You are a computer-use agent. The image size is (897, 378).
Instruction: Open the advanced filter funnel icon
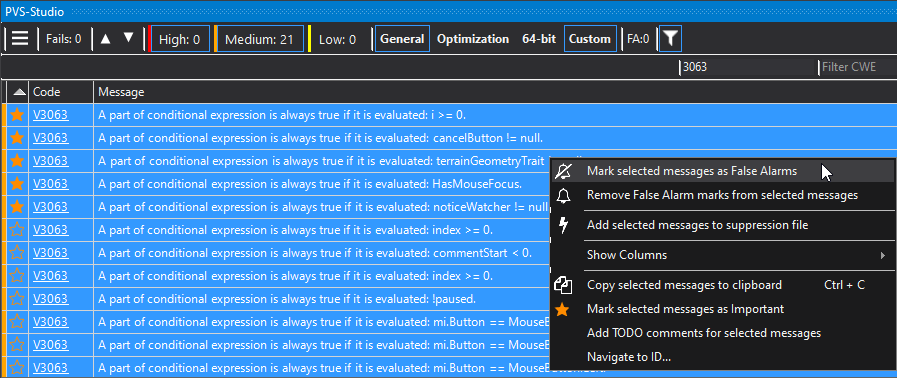click(x=670, y=39)
